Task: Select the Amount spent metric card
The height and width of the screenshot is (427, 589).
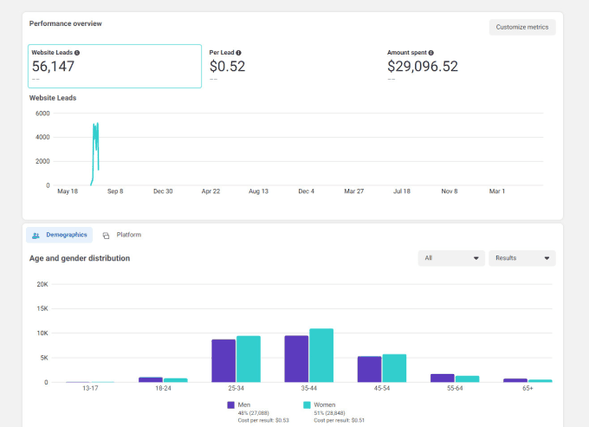Action: pyautogui.click(x=470, y=66)
